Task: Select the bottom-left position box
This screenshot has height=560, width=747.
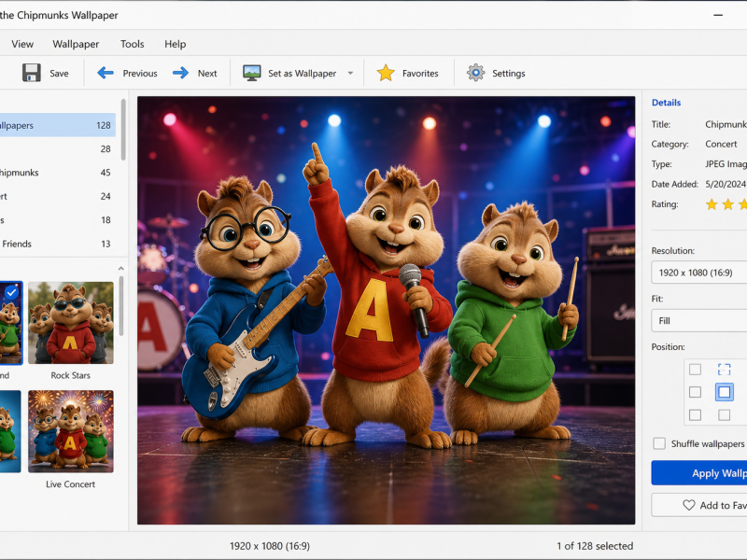Action: [x=695, y=414]
